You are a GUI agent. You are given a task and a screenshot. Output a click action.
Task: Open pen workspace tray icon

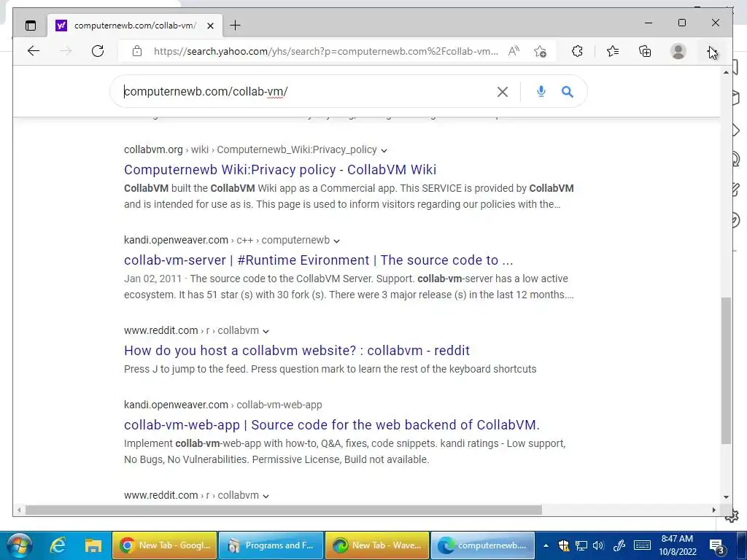coord(619,545)
